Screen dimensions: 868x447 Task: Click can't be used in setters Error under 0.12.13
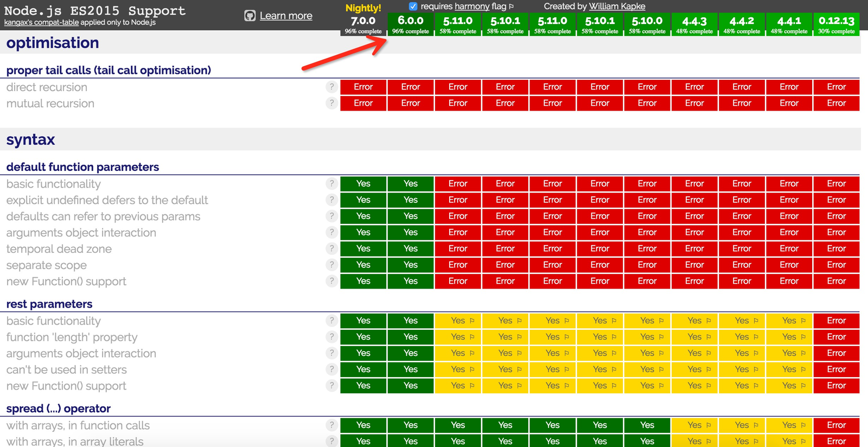click(837, 369)
